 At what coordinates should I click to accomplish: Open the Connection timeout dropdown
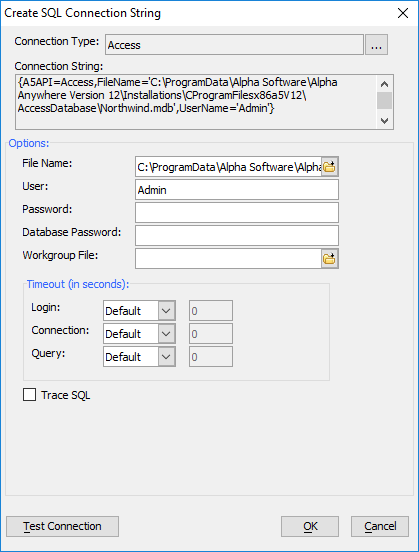pos(166,333)
